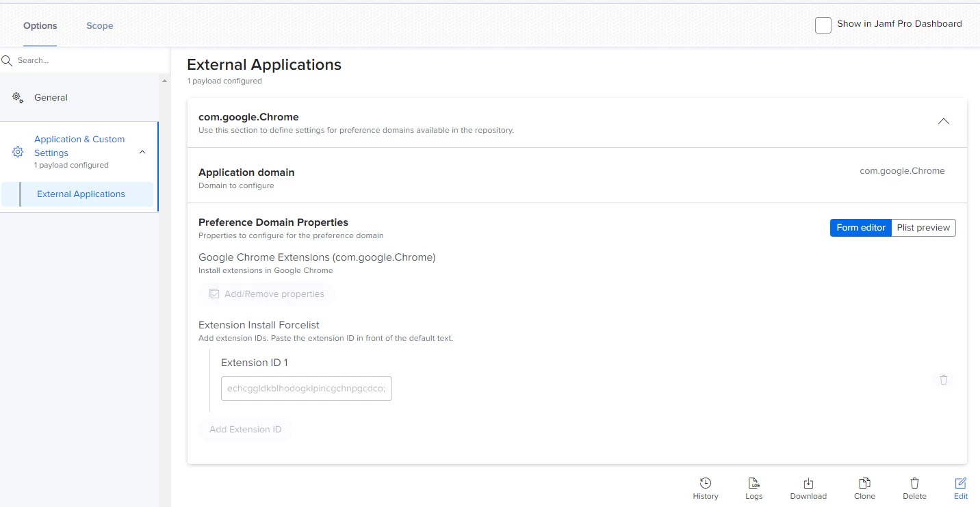The width and height of the screenshot is (980, 507).
Task: Switch to the Options tab
Action: [x=40, y=26]
